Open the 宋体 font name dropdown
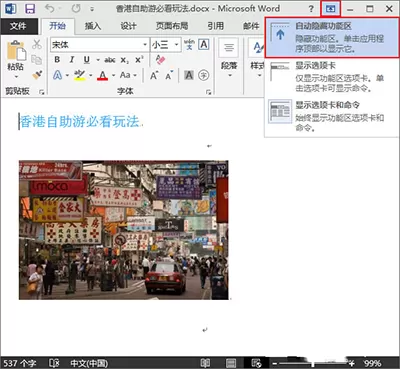Screen dimensions: 400x369 pyautogui.click(x=145, y=45)
